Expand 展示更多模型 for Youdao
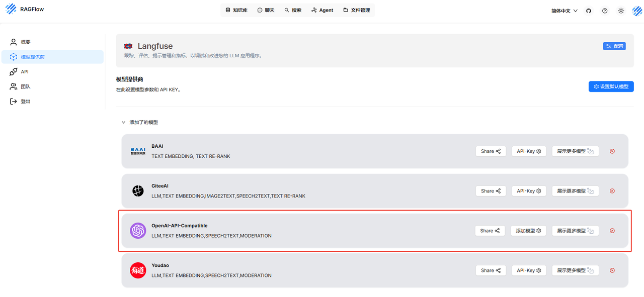644x297 pixels. [x=575, y=270]
